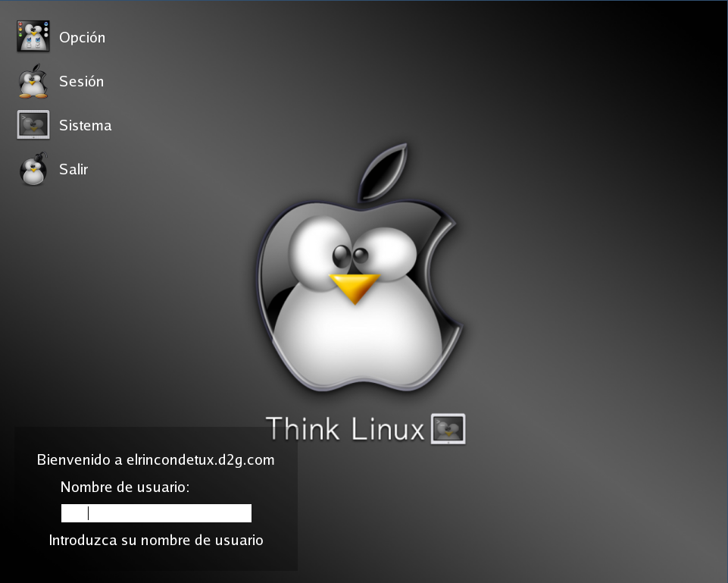This screenshot has height=583, width=728.
Task: Click the monitor icon beside Think Linux
Action: [448, 429]
